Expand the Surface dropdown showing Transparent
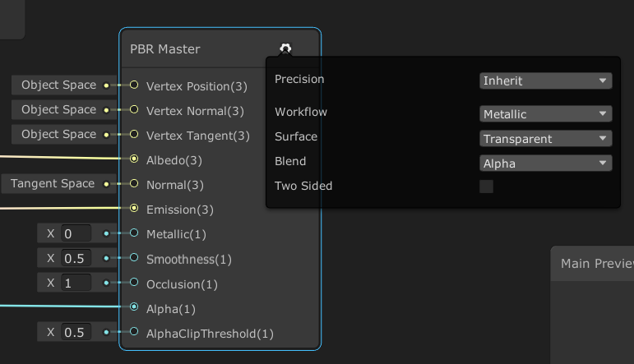The image size is (634, 364). (545, 138)
